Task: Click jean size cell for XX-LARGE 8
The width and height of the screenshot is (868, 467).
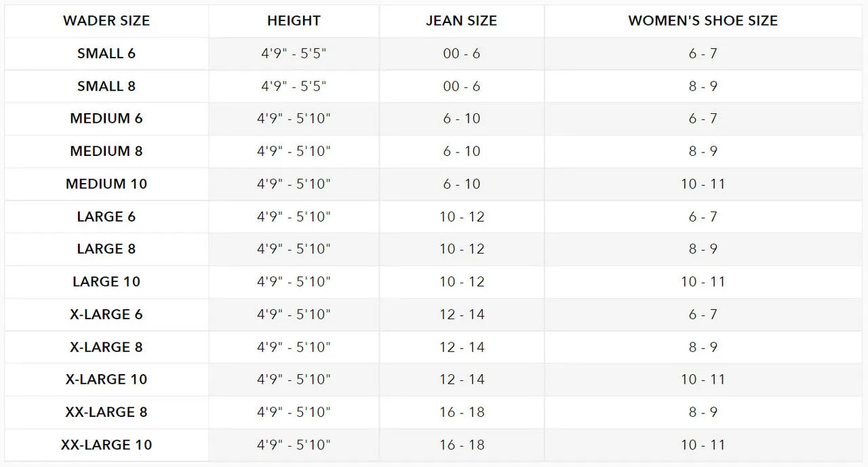Action: (x=462, y=412)
